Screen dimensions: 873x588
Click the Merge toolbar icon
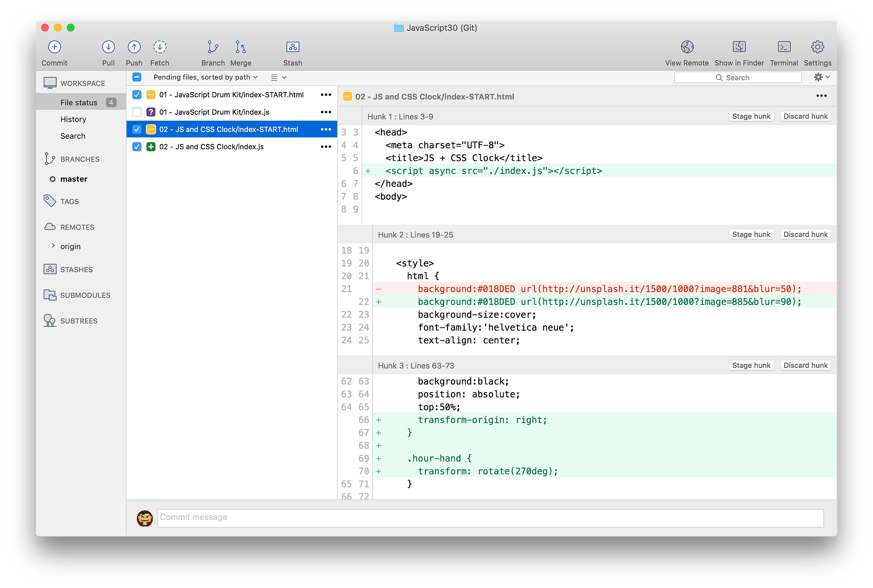click(241, 47)
